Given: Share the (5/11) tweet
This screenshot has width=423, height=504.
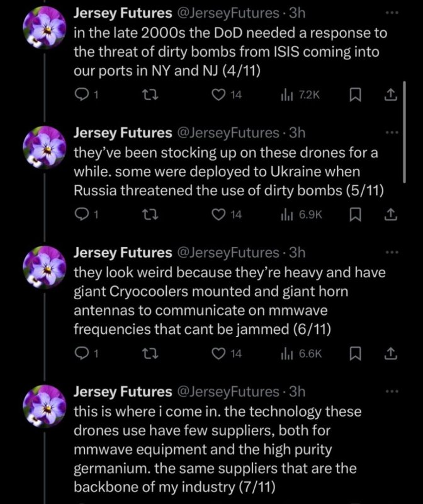Looking at the screenshot, I should tap(390, 215).
